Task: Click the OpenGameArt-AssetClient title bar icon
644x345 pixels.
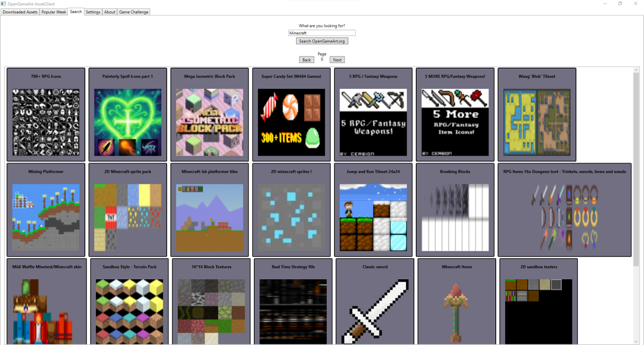Action: 4,3
